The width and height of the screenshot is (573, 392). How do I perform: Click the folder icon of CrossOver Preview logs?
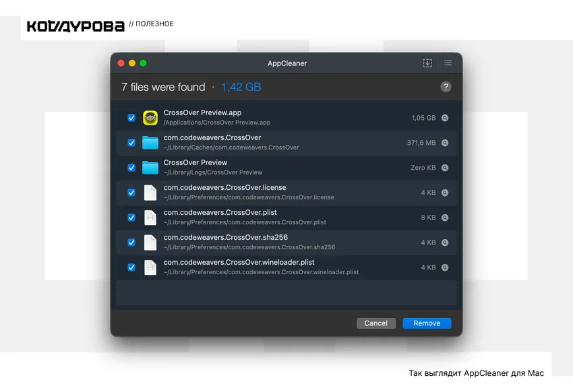[x=150, y=168]
